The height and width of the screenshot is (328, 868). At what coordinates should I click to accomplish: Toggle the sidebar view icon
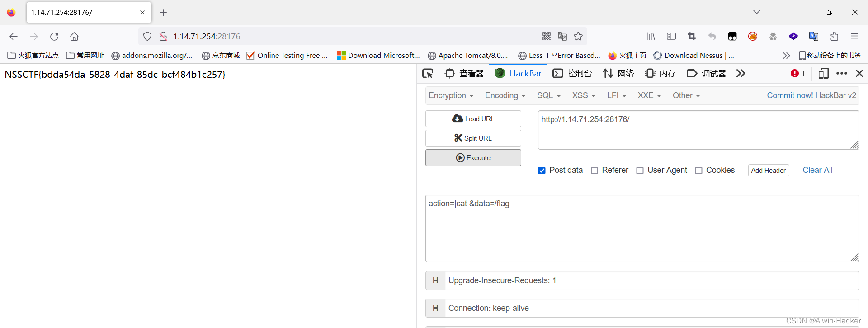tap(671, 37)
